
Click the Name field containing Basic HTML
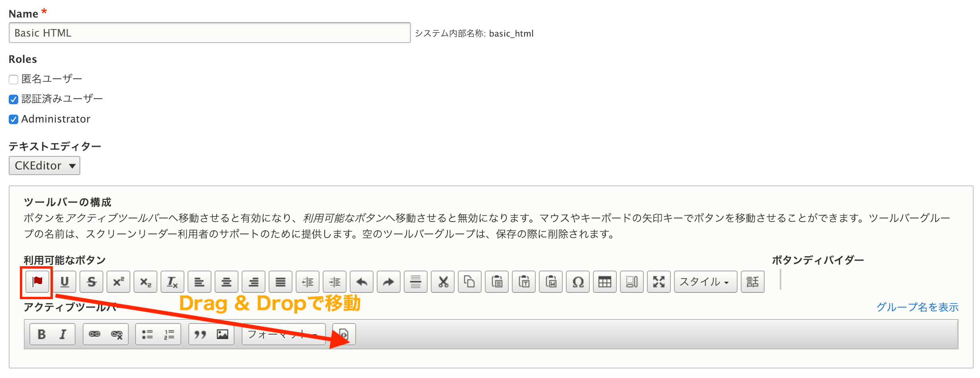coord(210,33)
